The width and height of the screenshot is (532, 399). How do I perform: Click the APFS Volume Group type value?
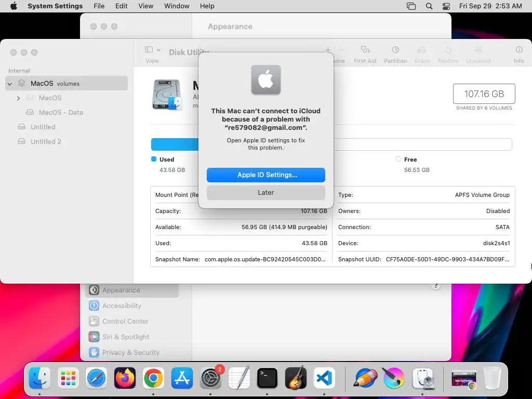point(482,195)
